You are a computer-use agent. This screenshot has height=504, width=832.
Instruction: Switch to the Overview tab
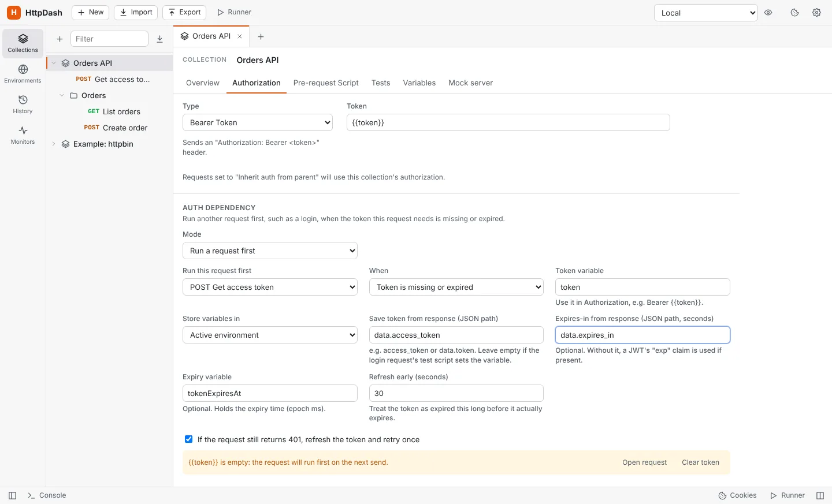pyautogui.click(x=203, y=83)
